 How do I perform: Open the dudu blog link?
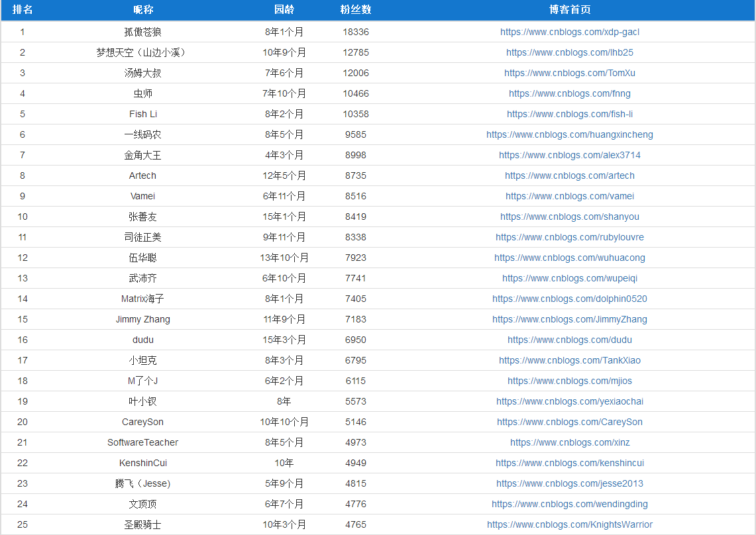[569, 340]
